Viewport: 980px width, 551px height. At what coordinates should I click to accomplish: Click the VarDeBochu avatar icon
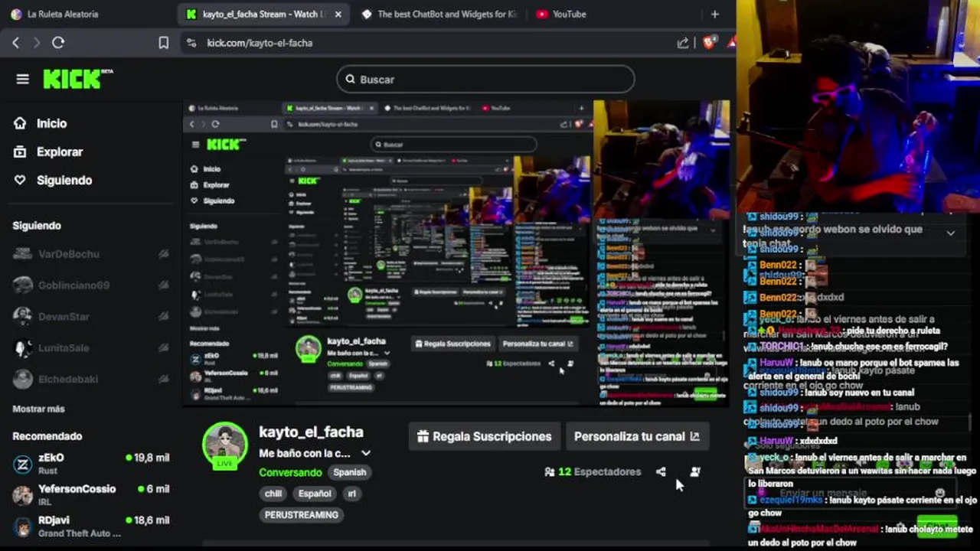(x=22, y=253)
